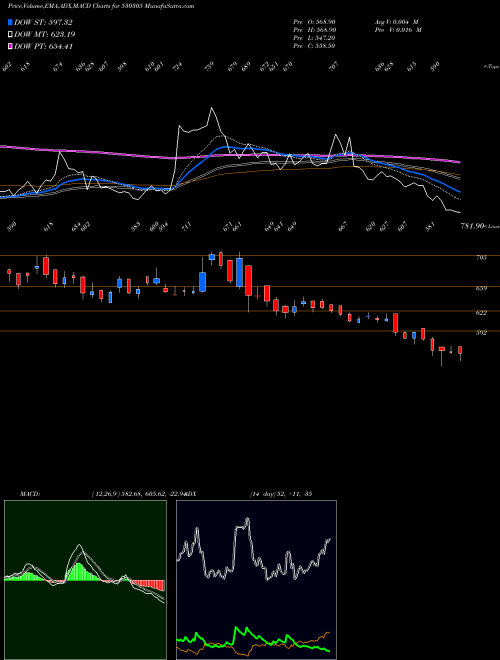Click the chart title mentioning MunafaSutra.com
Screen dimensions: 500x660
tap(101, 7)
